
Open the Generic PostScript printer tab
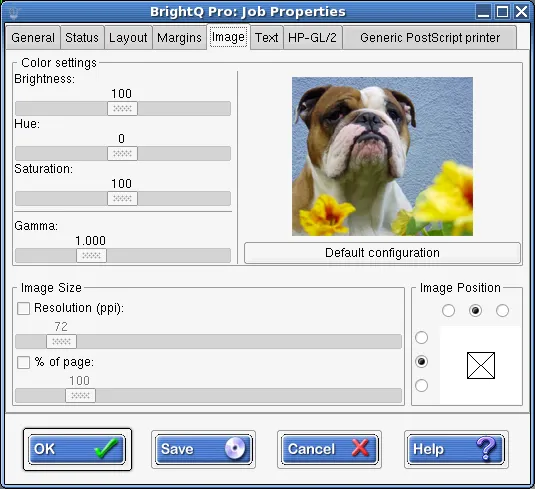click(430, 38)
